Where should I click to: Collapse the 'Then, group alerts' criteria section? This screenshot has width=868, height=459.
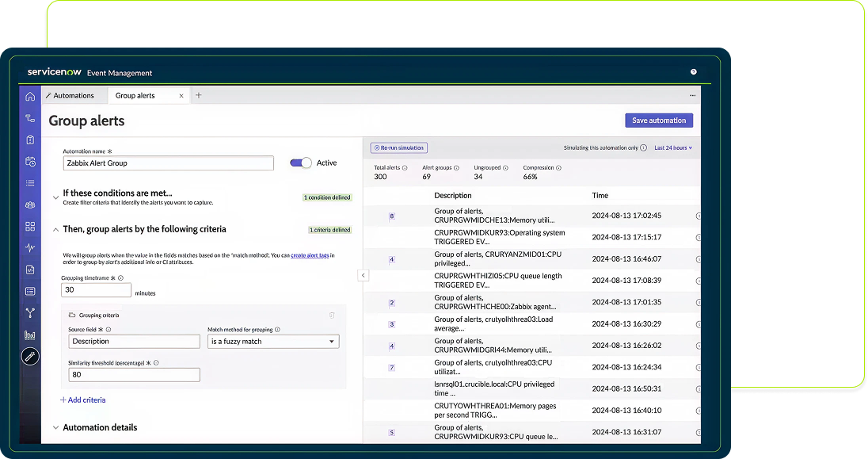pos(55,229)
